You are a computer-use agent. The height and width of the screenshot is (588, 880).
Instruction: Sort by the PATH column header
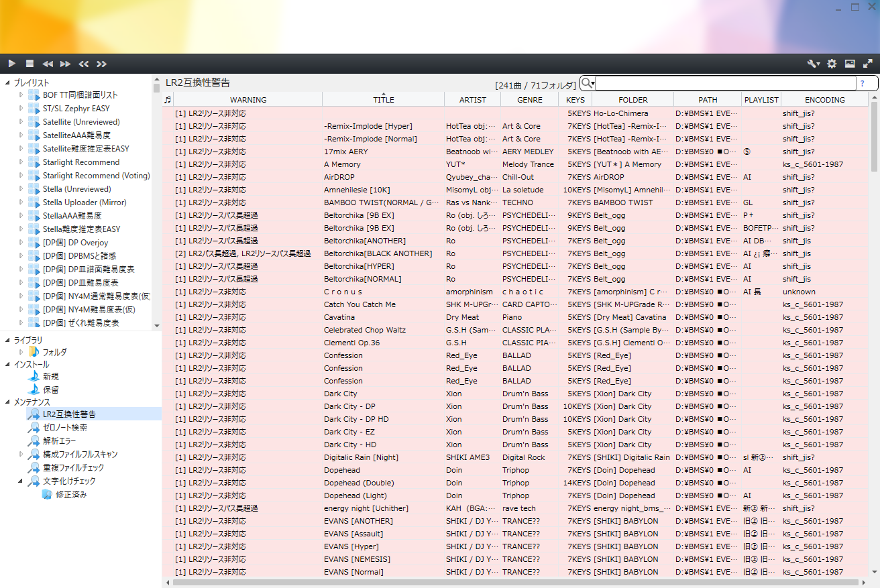click(708, 100)
